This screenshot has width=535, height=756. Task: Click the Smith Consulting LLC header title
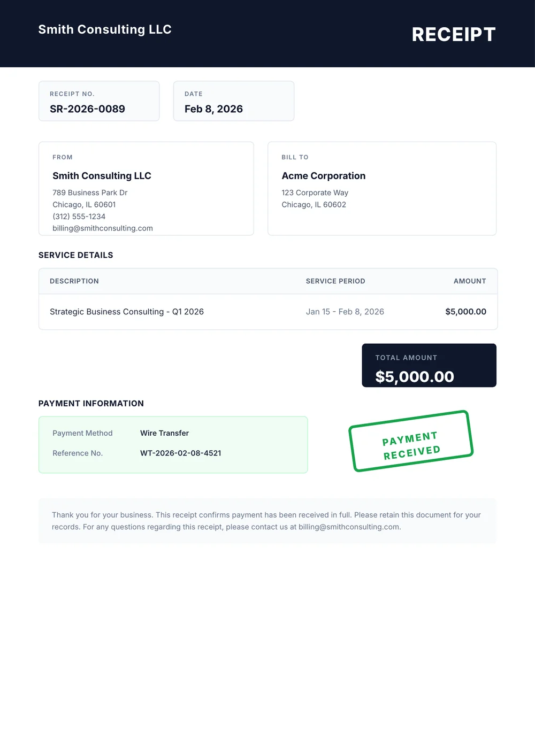click(105, 29)
